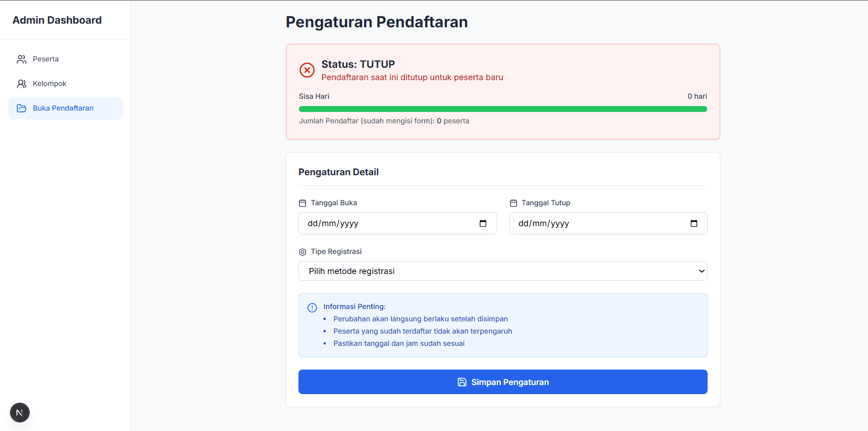
Task: Click the Kelompok group icon in sidebar
Action: point(21,84)
